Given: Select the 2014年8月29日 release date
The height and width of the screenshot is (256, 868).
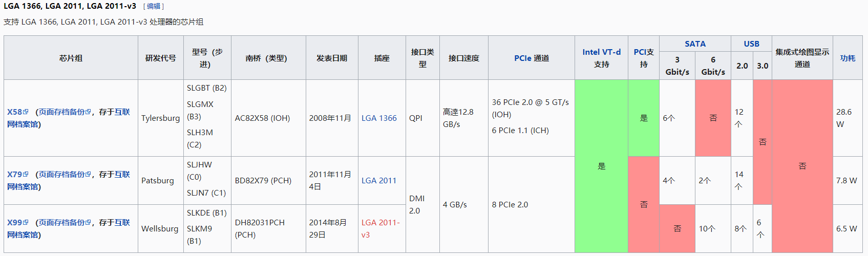Looking at the screenshot, I should [328, 228].
